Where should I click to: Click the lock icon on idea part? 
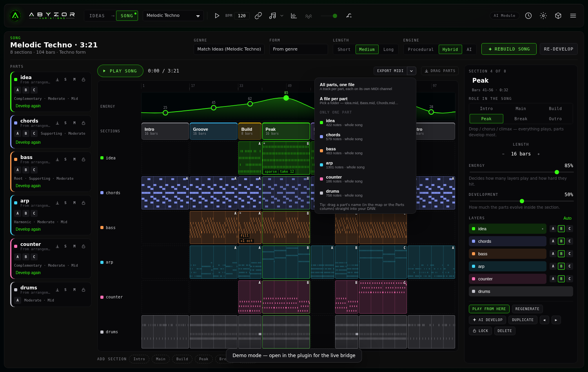83,79
